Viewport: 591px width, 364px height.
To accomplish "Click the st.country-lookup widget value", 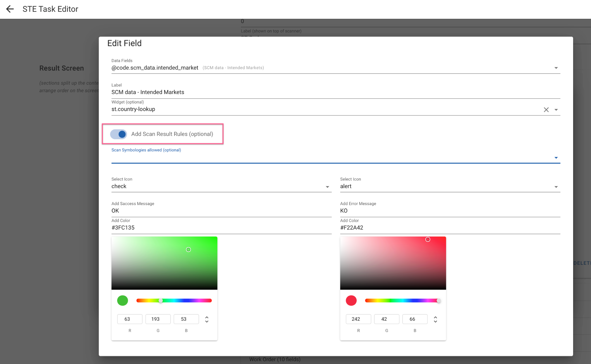I will [133, 109].
